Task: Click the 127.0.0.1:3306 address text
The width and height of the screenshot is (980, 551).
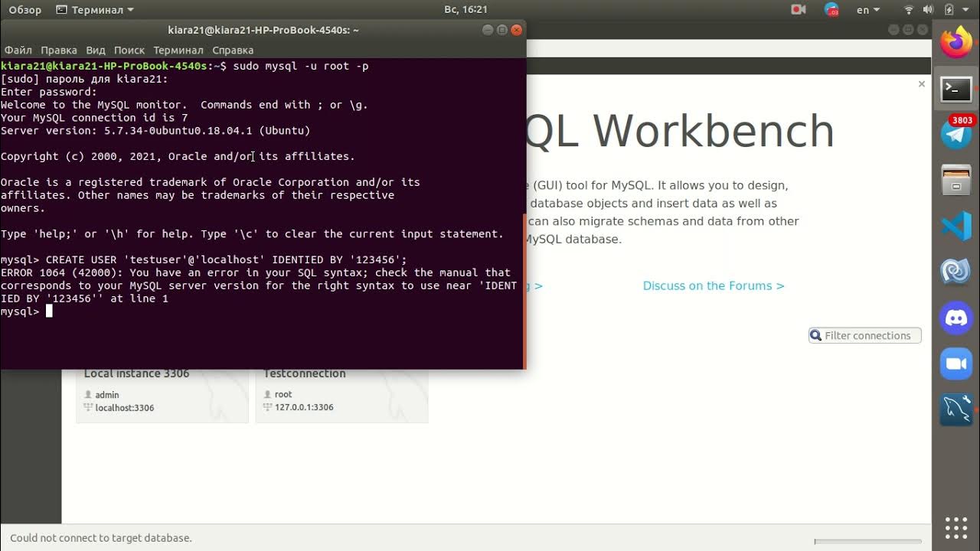Action: tap(304, 407)
